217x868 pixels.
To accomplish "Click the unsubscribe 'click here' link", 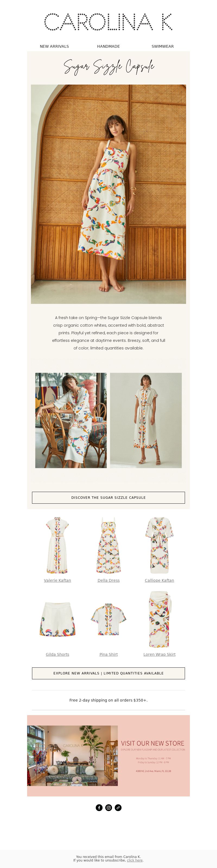I will point(135,860).
